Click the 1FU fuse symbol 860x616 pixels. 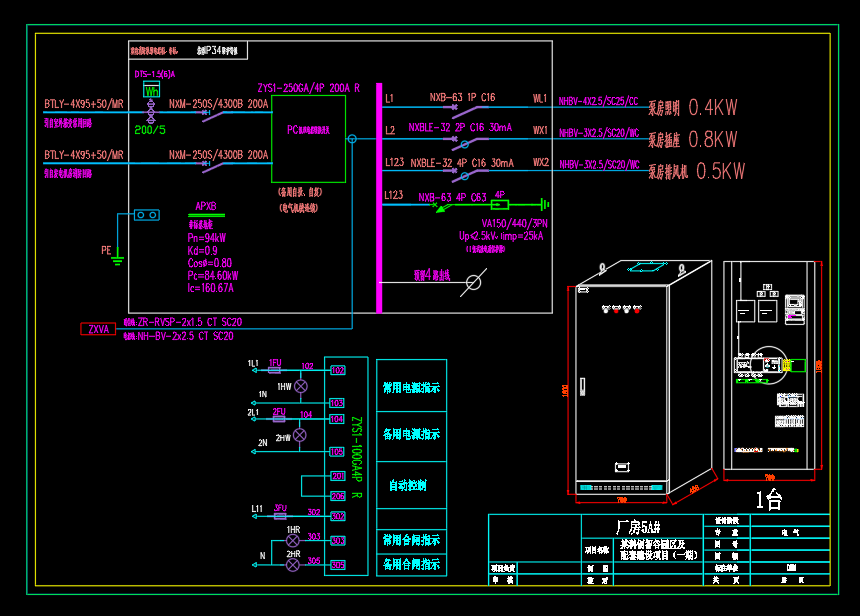[x=276, y=369]
